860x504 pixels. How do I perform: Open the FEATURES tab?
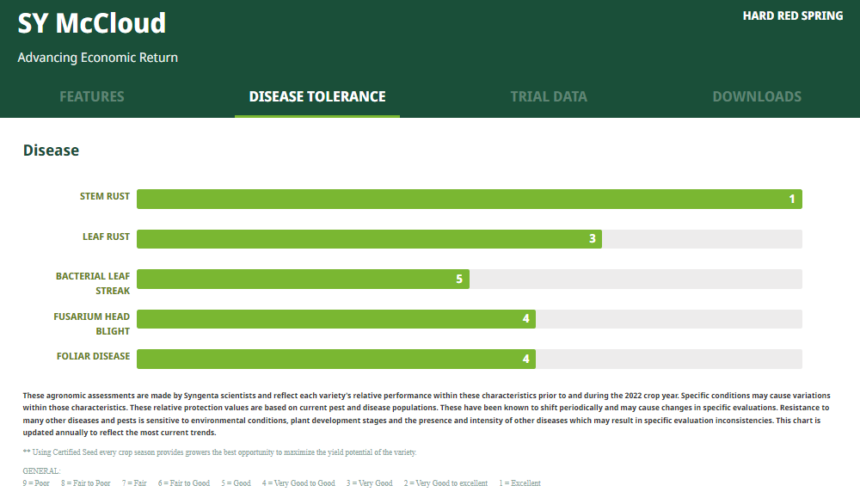coord(92,96)
